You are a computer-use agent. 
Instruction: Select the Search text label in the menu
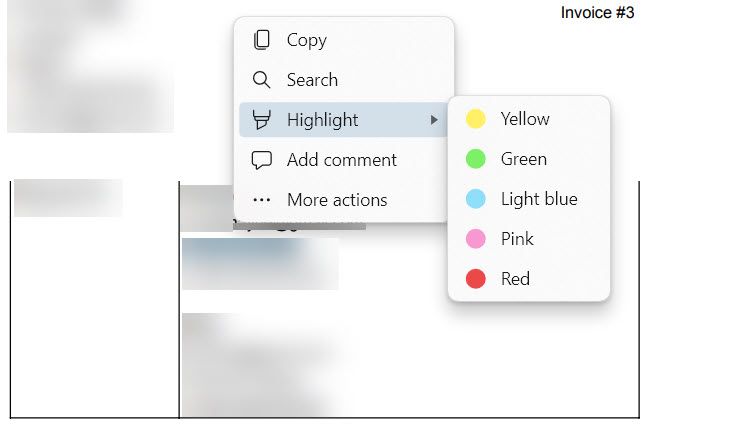click(312, 80)
